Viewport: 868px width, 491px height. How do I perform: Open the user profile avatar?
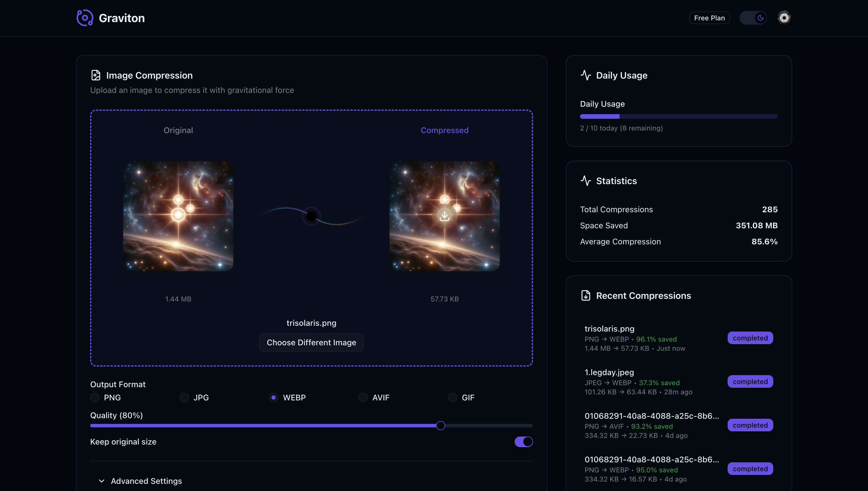click(x=784, y=18)
